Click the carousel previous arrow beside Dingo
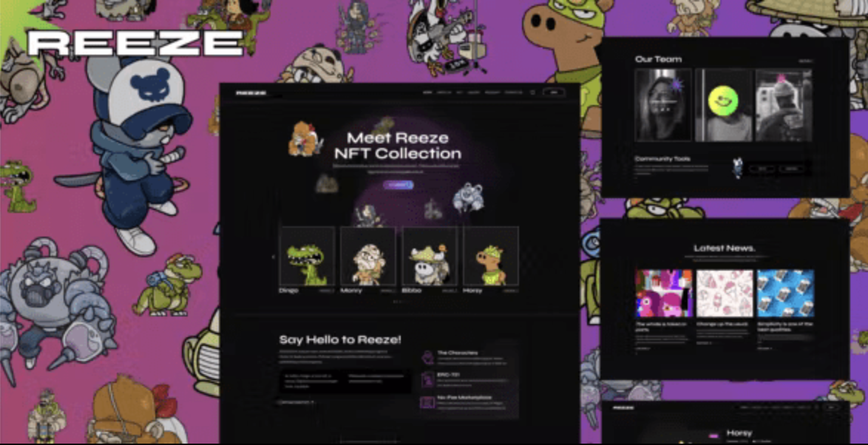The width and height of the screenshot is (868, 445). 273,257
